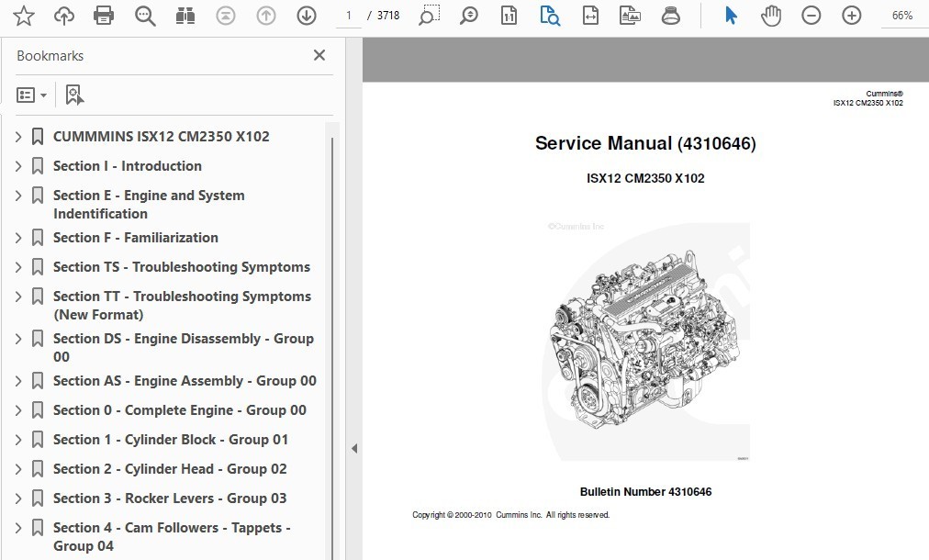Expand Section I - Introduction bookmark
This screenshot has width=929, height=560.
(x=18, y=166)
